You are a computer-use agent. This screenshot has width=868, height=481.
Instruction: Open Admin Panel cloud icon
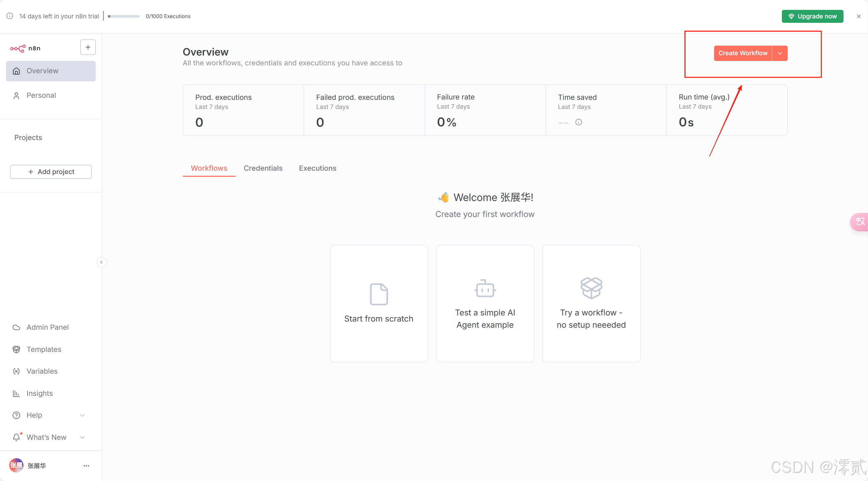(16, 327)
